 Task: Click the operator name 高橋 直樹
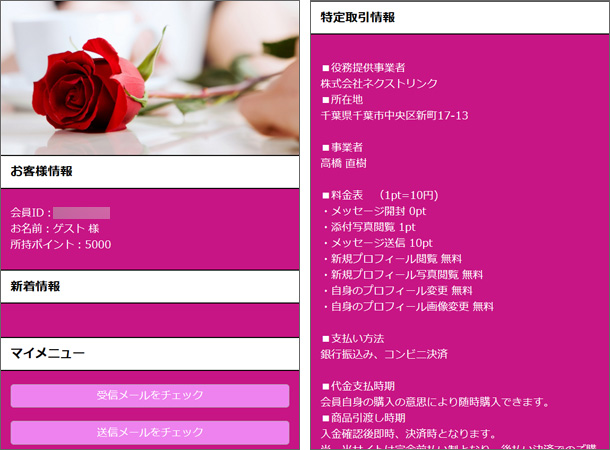pos(345,163)
